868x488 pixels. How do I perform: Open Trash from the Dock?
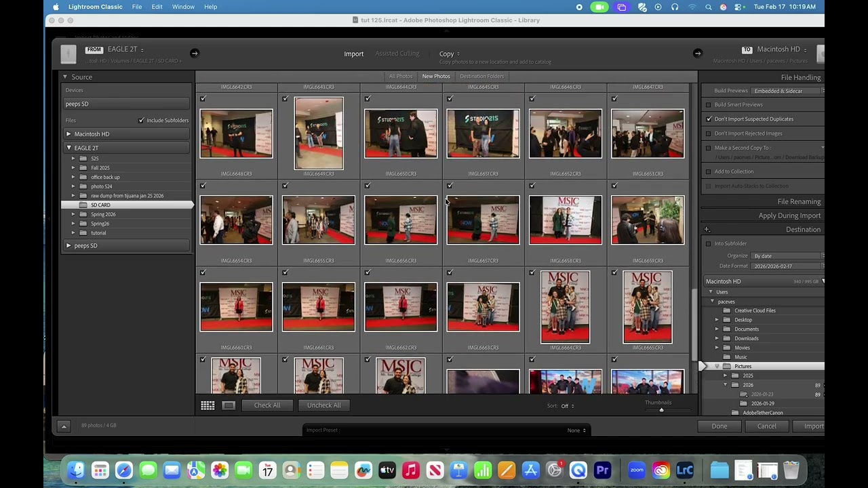791,470
